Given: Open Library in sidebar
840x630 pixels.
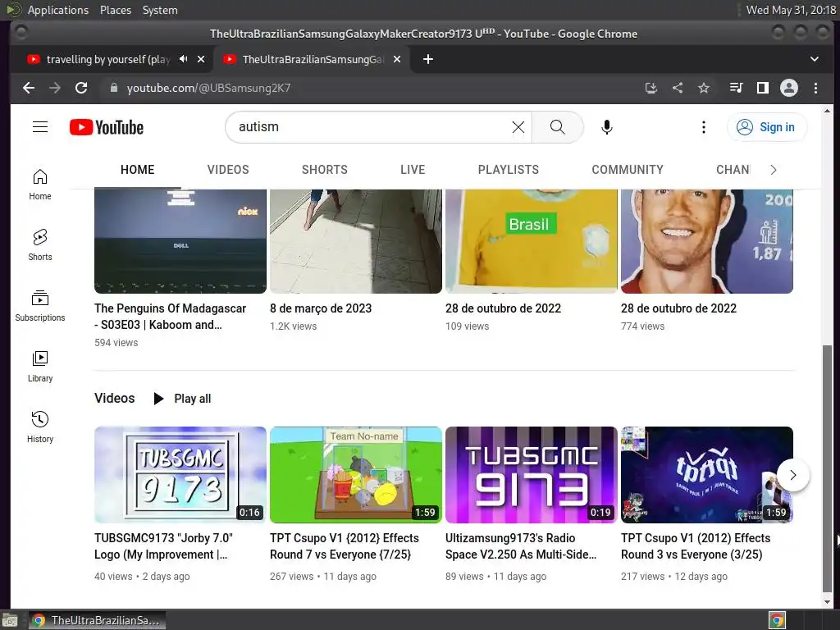Looking at the screenshot, I should (40, 367).
